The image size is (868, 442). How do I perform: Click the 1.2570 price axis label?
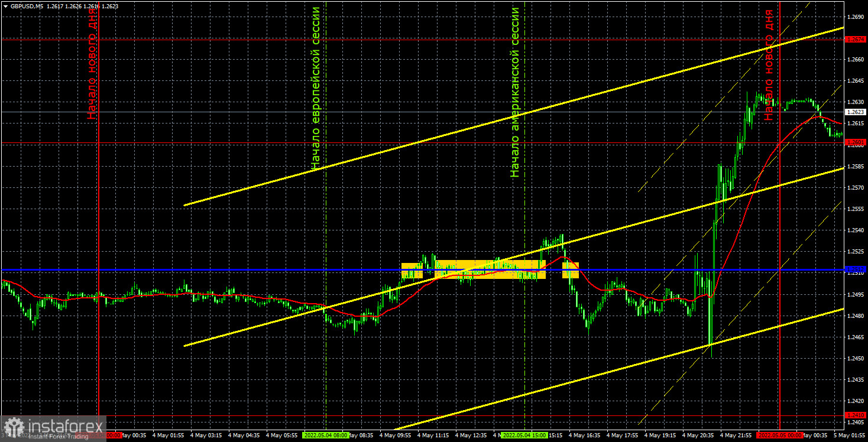point(856,187)
